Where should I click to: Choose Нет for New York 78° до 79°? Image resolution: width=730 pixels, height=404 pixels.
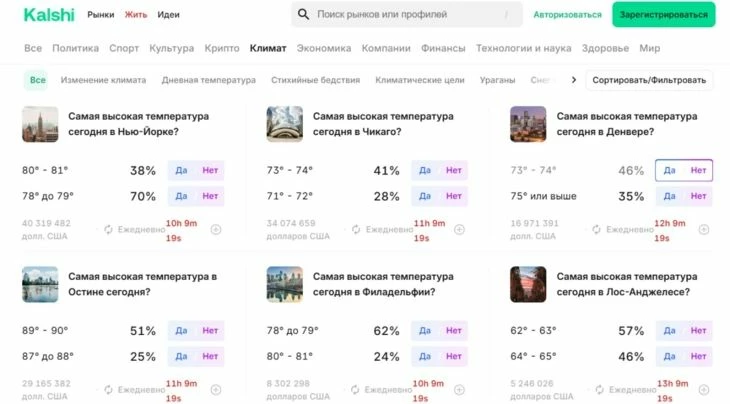[210, 196]
